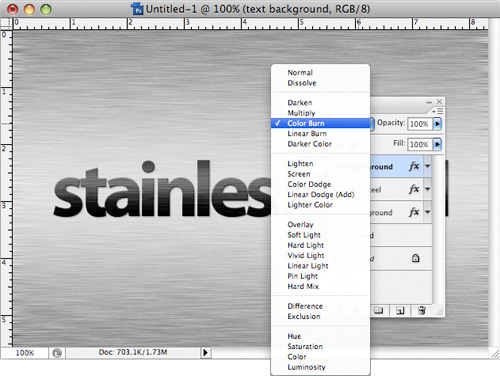This screenshot has height=376, width=500.
Task: Choose Darker Color blend mode
Action: (320, 144)
